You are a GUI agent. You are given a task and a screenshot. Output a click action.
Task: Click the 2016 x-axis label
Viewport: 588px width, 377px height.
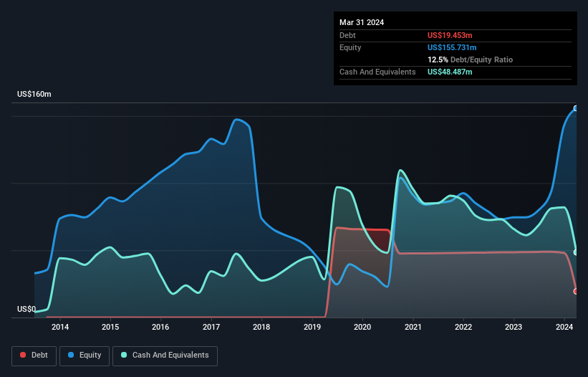160,327
